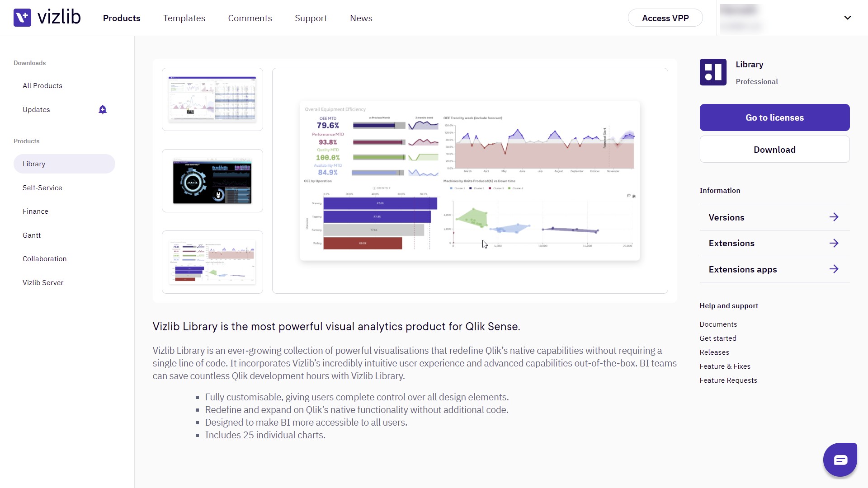Select the first dashboard screenshot thumbnail
The image size is (868, 488).
(212, 99)
